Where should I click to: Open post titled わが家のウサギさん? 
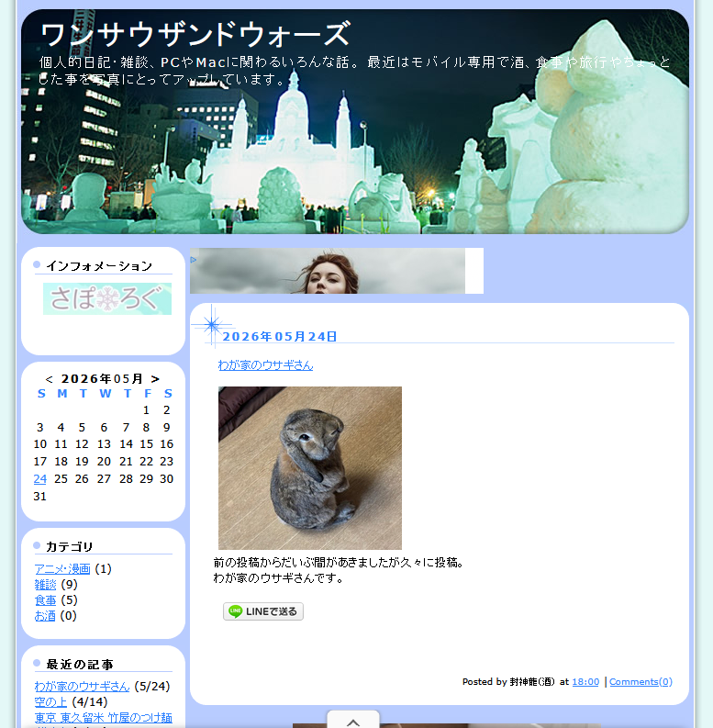pos(265,365)
